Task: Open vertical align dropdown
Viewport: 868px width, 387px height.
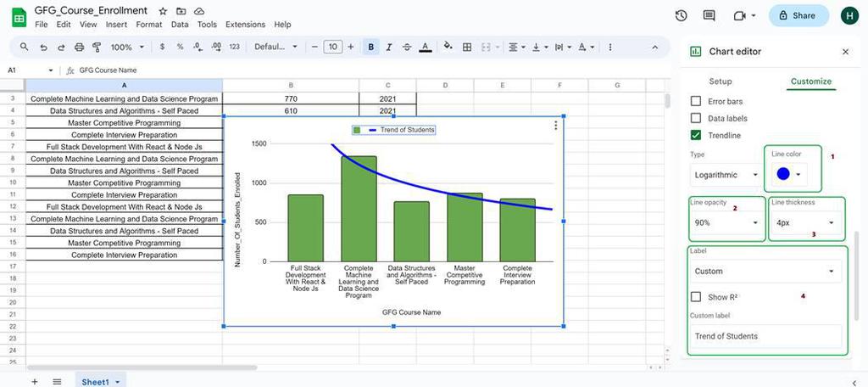Action: click(539, 48)
